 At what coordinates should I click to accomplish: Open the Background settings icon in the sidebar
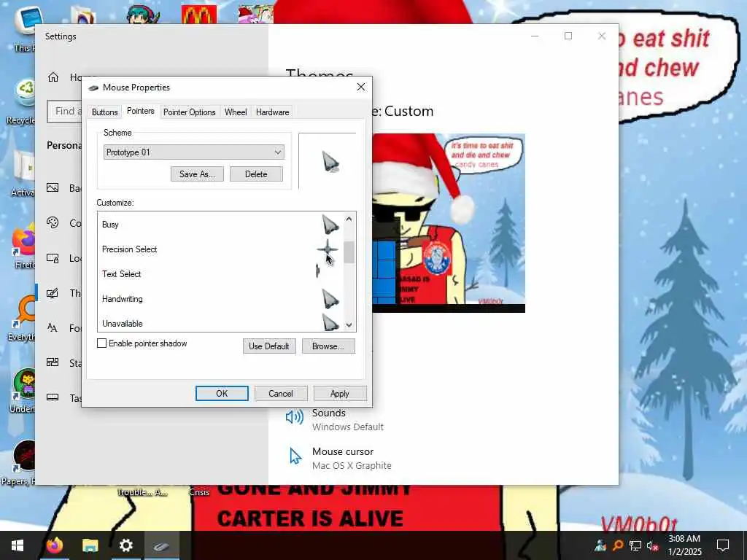(53, 187)
